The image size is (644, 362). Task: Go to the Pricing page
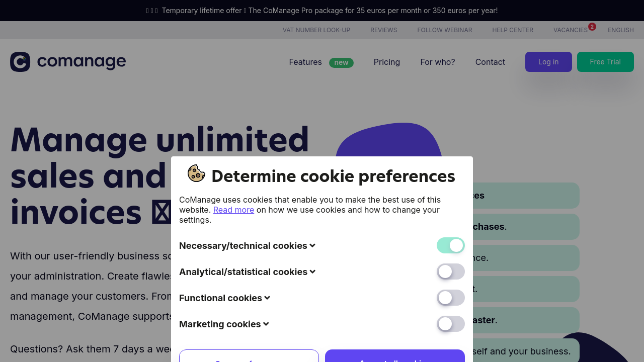(x=387, y=62)
